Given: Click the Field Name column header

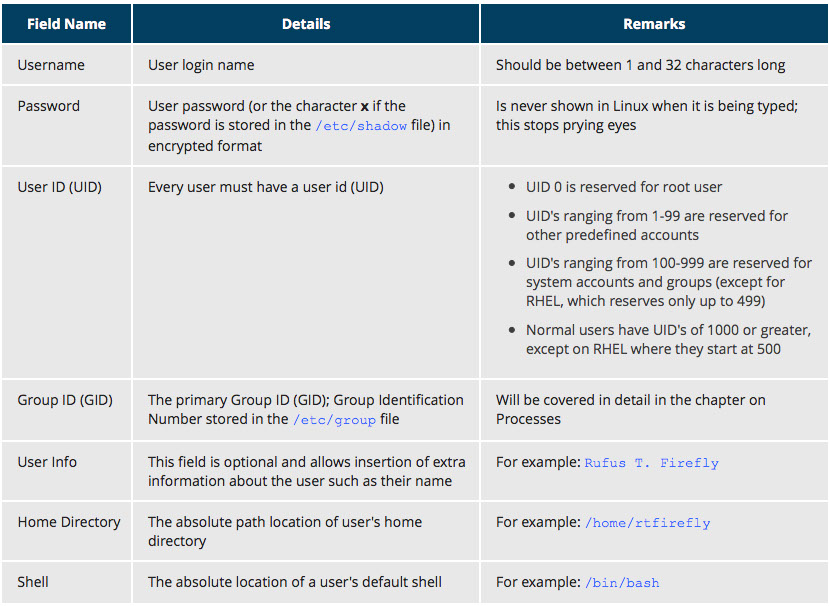Looking at the screenshot, I should point(66,24).
